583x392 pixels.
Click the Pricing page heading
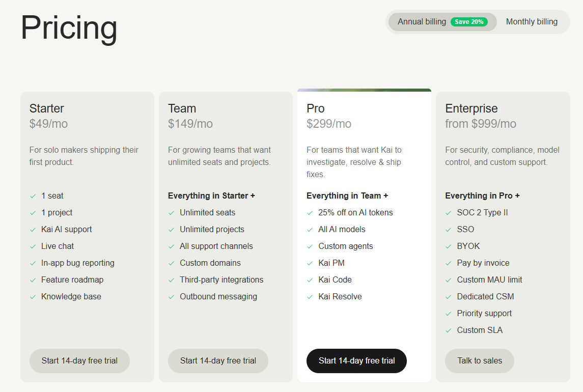point(69,29)
